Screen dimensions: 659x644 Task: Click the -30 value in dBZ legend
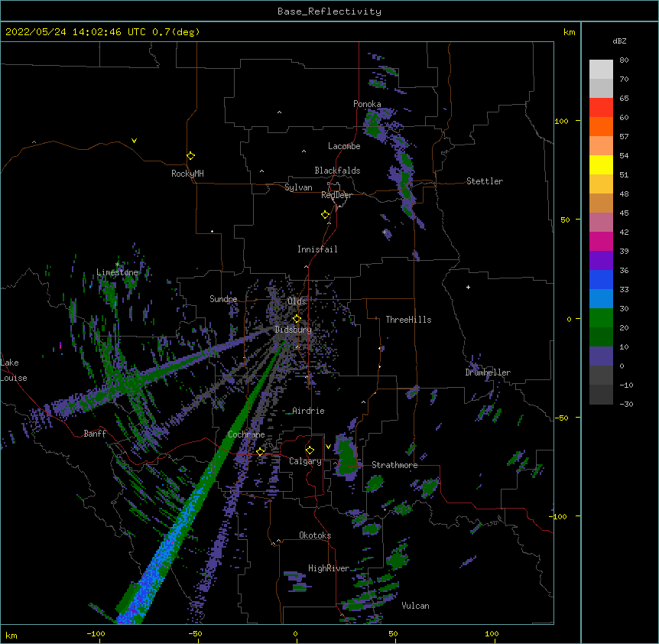[x=626, y=404]
